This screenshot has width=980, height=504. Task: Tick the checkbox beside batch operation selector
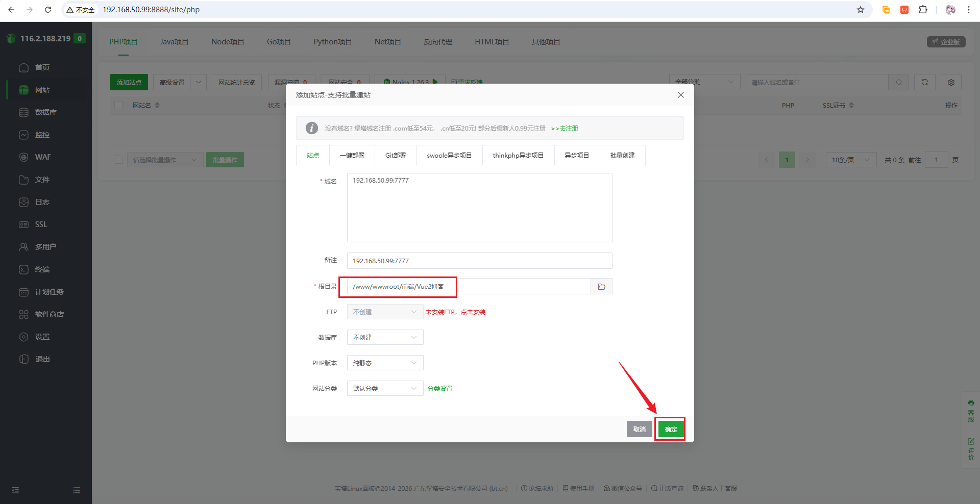point(119,160)
